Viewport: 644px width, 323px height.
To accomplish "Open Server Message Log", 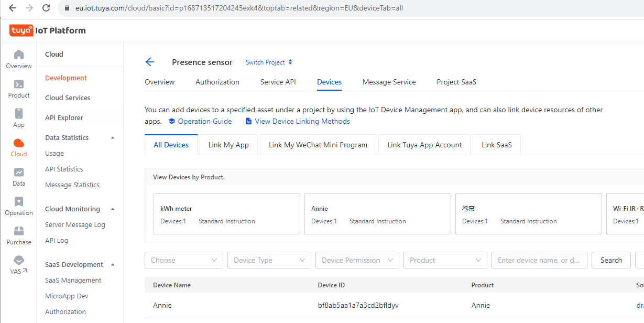I will 75,225.
